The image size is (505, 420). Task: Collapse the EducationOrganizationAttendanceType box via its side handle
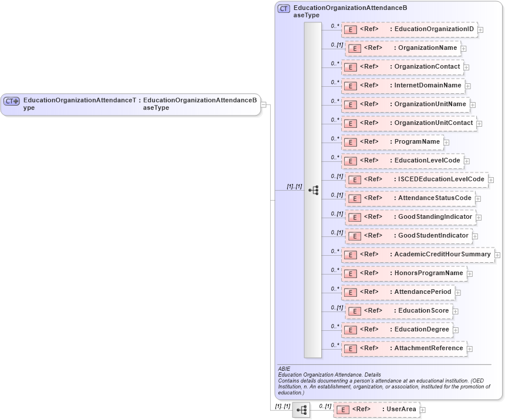point(263,104)
